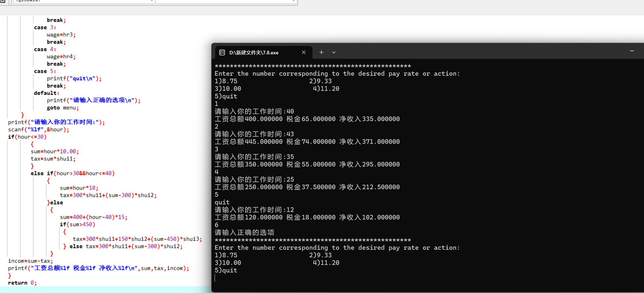Viewport: 644px width, 293px height.
Task: Place cursor on 'goto menu;' line
Action: 63,108
